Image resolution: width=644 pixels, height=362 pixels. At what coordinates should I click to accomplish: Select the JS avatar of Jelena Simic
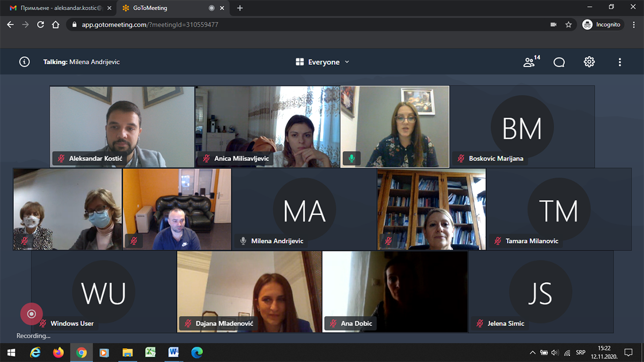pos(540,292)
